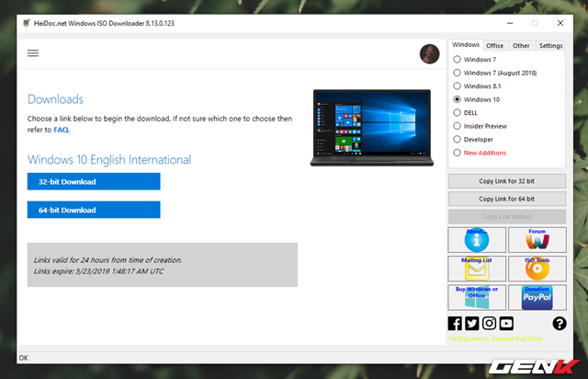Open the Twitter icon
This screenshot has height=379, width=588.
(472, 324)
